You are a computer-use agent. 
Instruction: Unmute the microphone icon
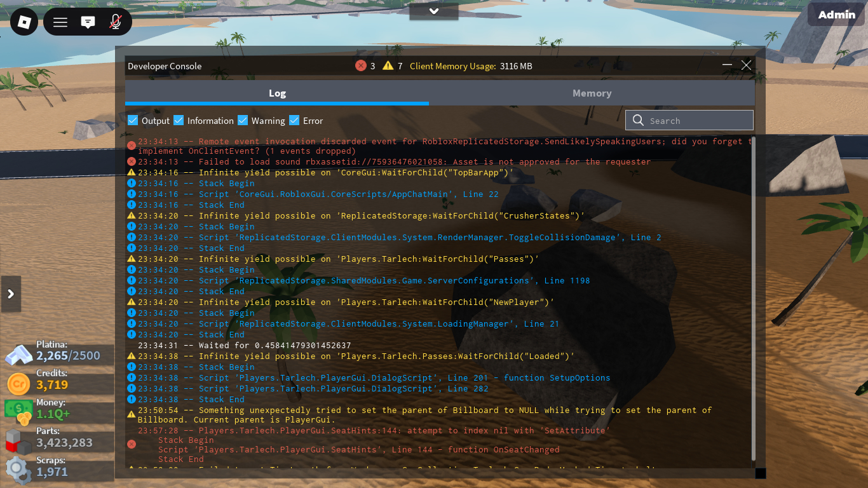click(115, 22)
